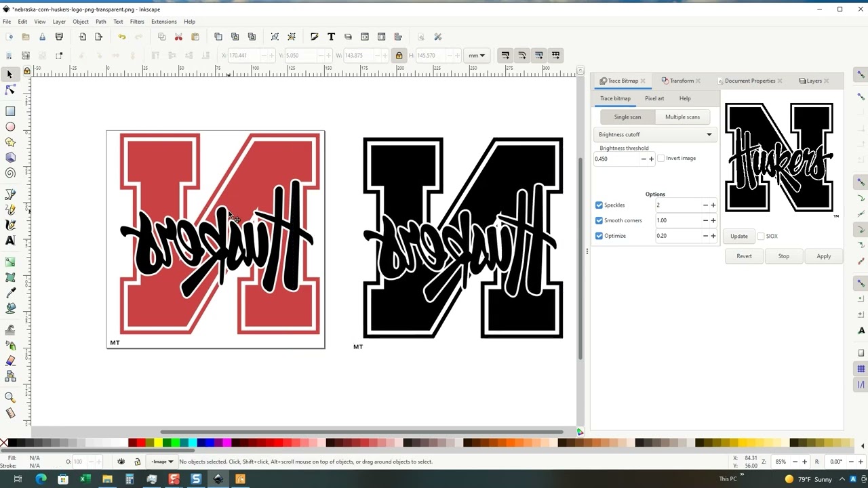Image resolution: width=868 pixels, height=488 pixels.
Task: Click the Update preview button
Action: [x=739, y=236]
